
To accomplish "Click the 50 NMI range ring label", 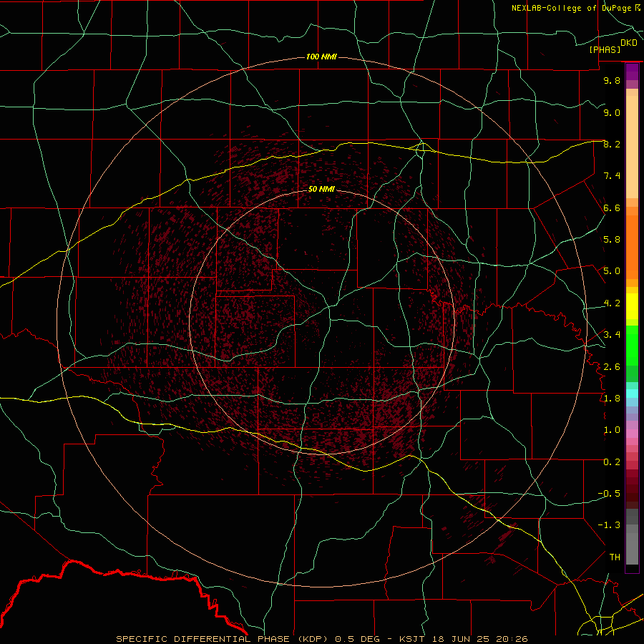I will pyautogui.click(x=321, y=189).
